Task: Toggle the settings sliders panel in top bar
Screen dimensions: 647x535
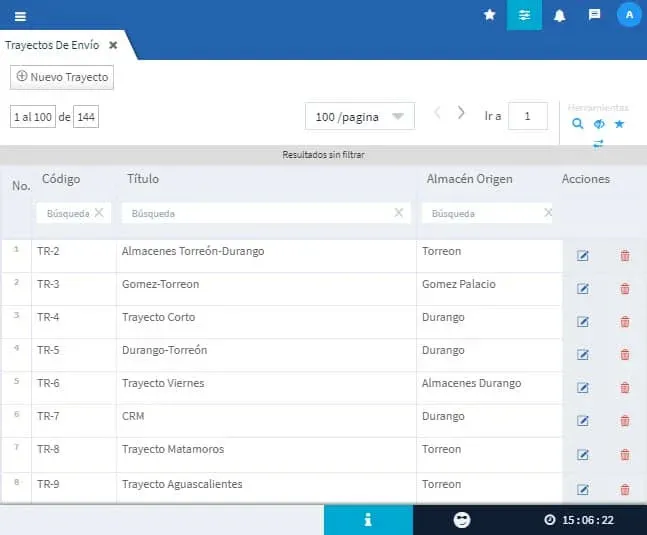Action: [524, 15]
